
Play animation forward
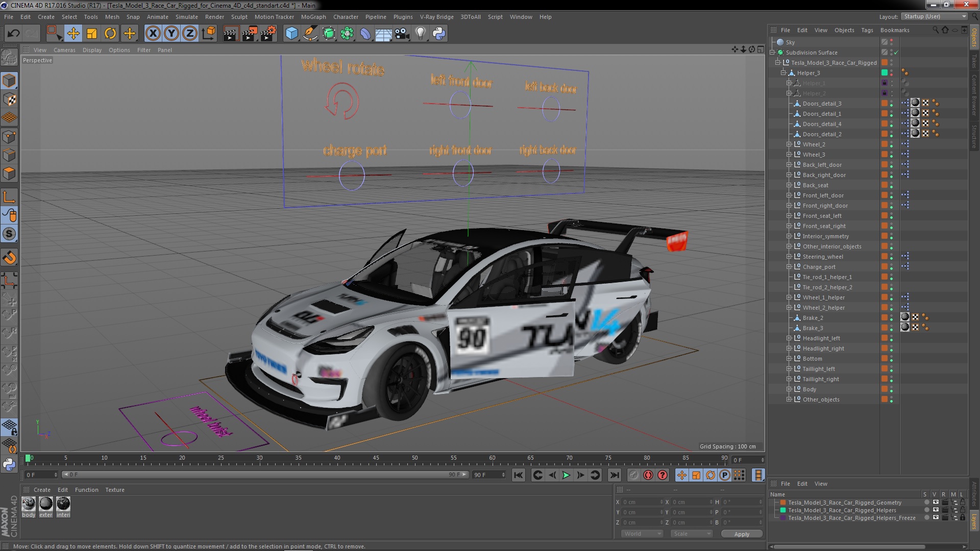pos(566,475)
